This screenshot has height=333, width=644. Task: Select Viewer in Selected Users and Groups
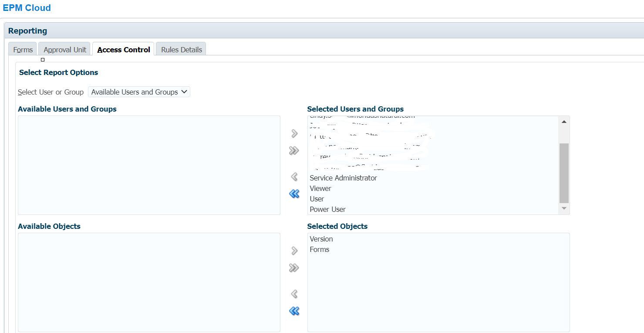pyautogui.click(x=320, y=188)
